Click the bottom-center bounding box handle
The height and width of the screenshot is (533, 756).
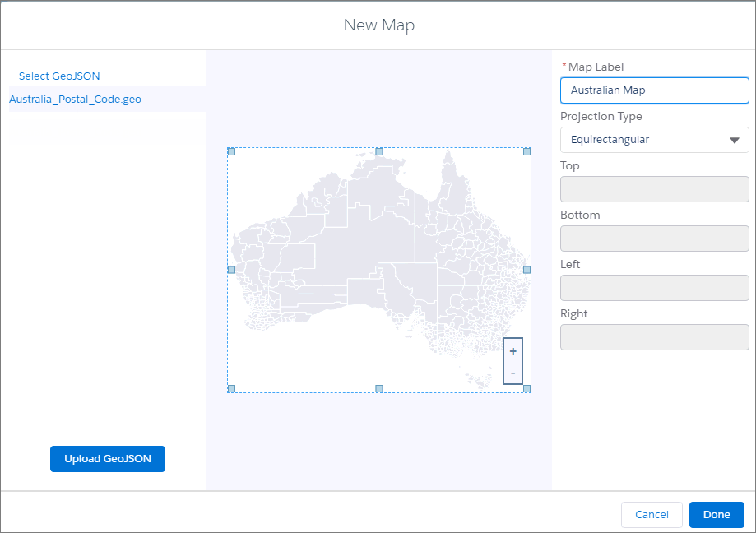tap(379, 388)
